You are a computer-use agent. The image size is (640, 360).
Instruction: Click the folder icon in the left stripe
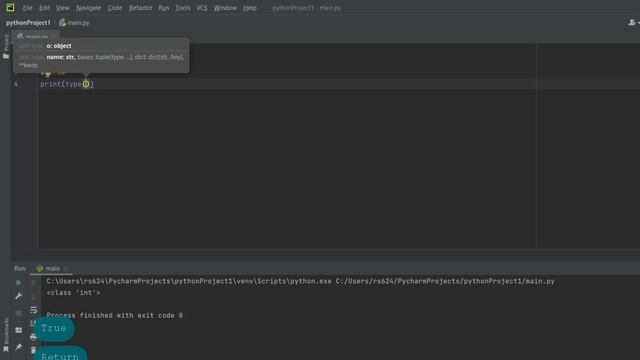click(x=6, y=56)
